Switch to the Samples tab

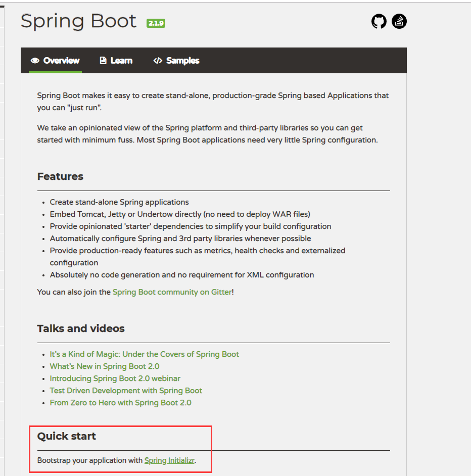176,61
